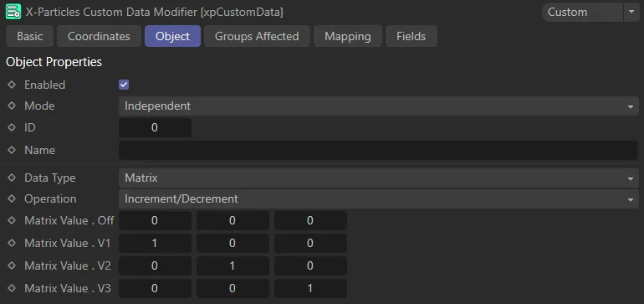Open the Mapping tab
Screen dimensions: 644x304
point(348,36)
